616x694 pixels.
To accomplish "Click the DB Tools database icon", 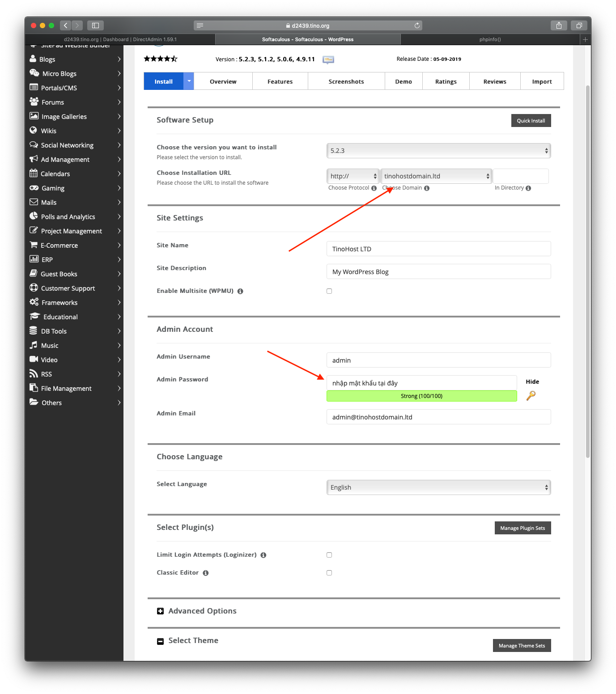I will (x=33, y=330).
